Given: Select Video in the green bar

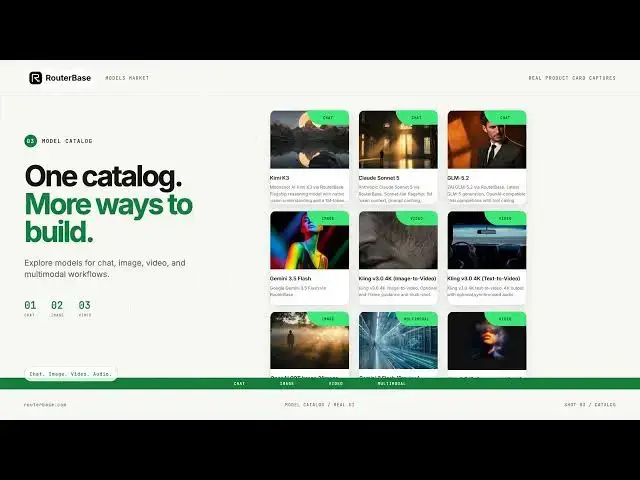Looking at the screenshot, I should pos(336,384).
